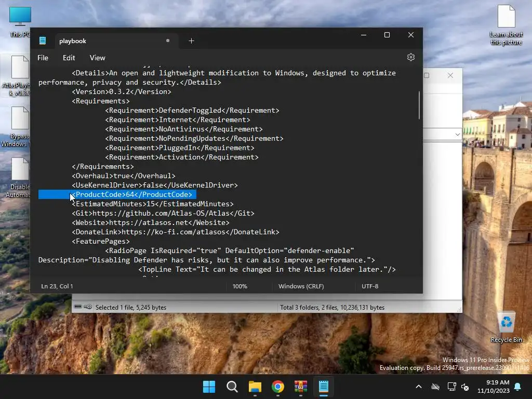This screenshot has height=399, width=532.
Task: Click the Overhaul true line
Action: (x=124, y=176)
